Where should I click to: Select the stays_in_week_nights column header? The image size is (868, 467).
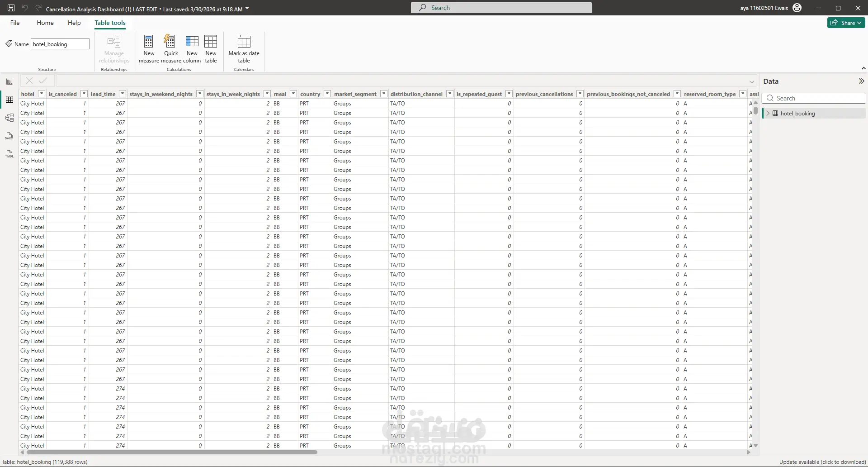tap(233, 94)
